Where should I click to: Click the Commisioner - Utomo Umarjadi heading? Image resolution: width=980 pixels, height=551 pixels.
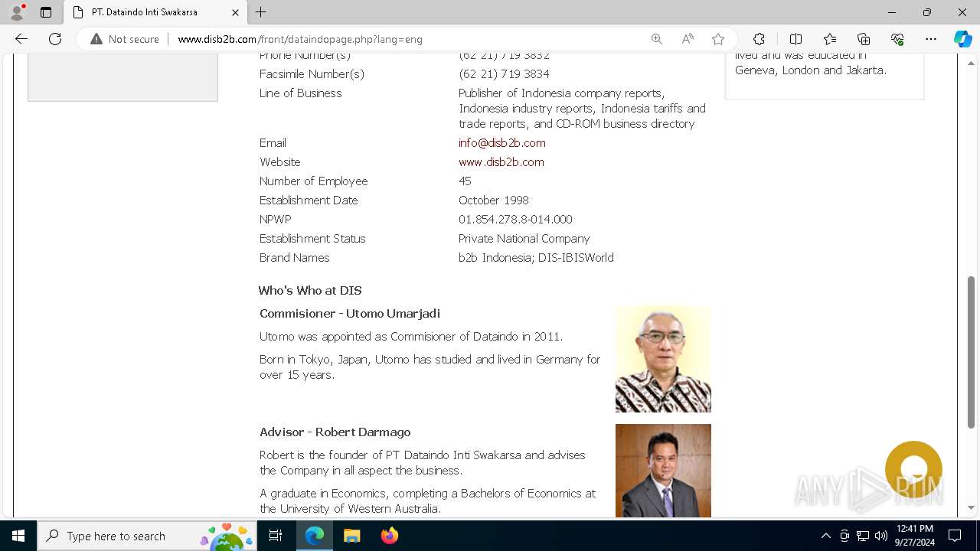(350, 314)
